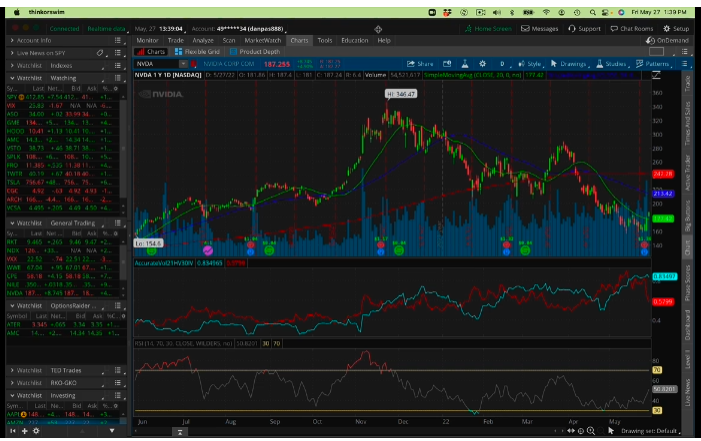Open the Education tab

[355, 40]
